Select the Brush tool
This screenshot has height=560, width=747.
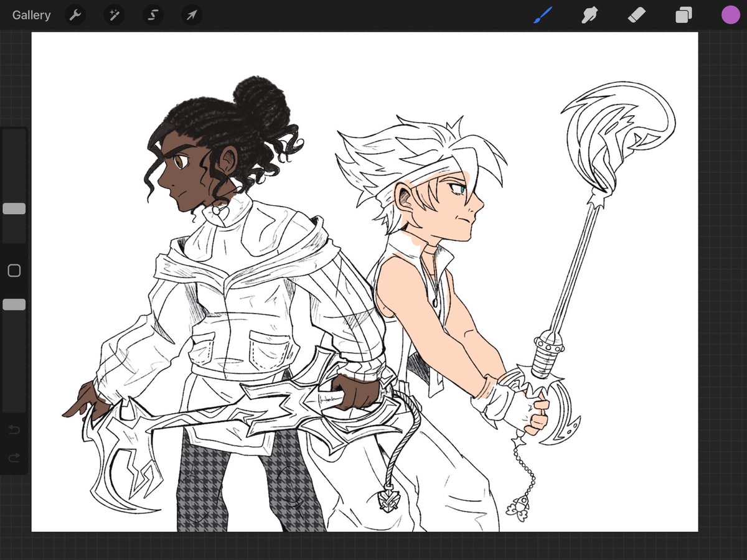tap(543, 15)
